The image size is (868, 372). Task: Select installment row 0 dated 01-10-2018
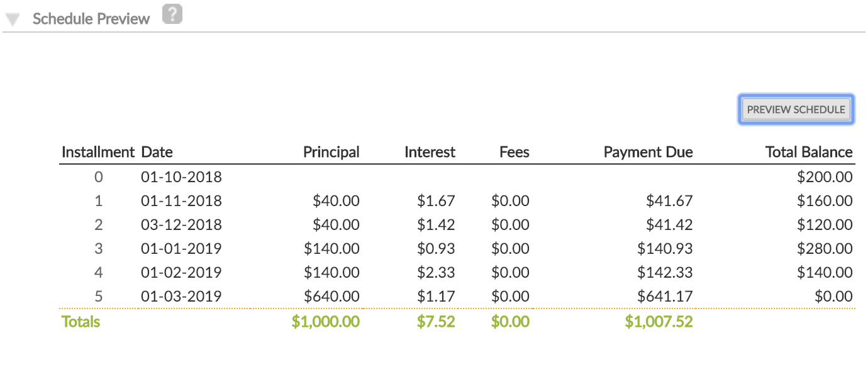tap(181, 177)
